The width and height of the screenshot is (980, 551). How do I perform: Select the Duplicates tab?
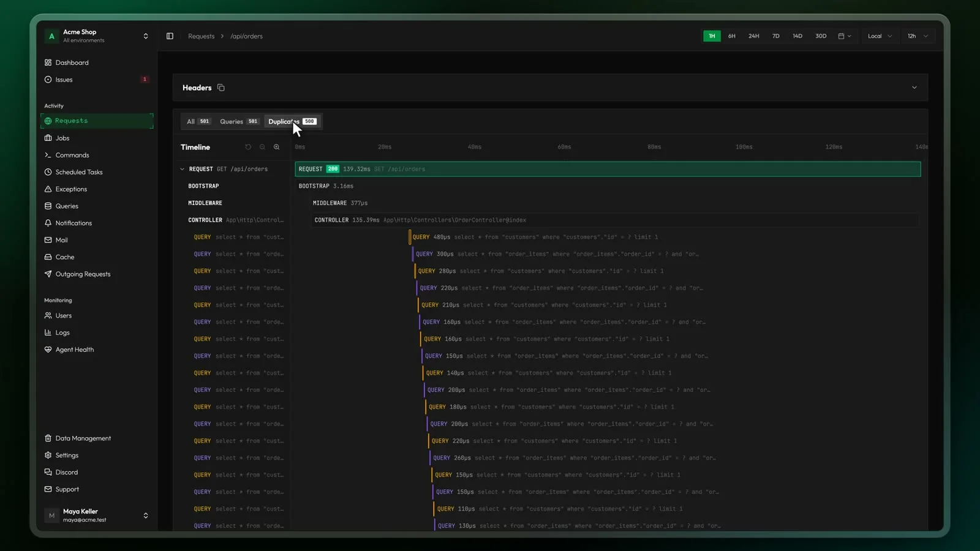coord(293,121)
